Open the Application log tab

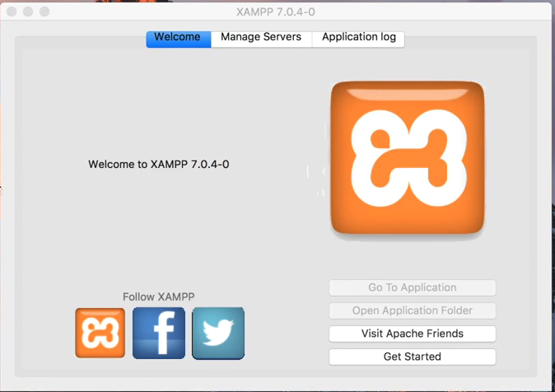358,37
